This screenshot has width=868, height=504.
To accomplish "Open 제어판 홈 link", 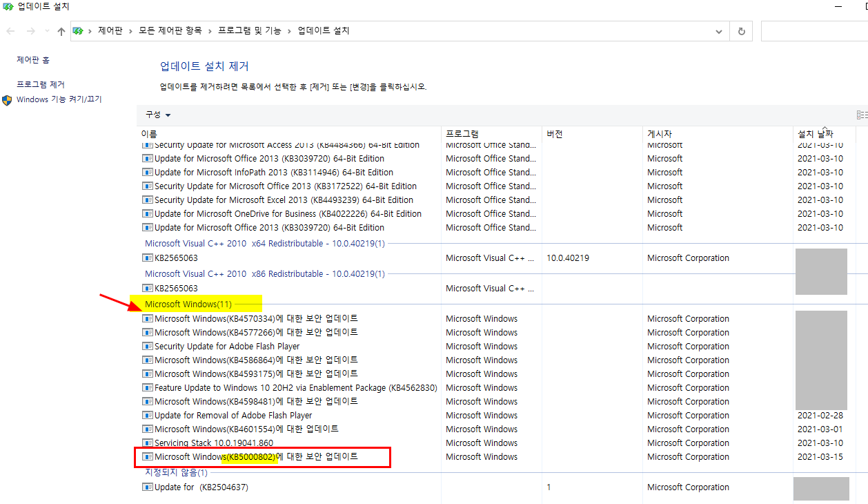I will coord(33,60).
